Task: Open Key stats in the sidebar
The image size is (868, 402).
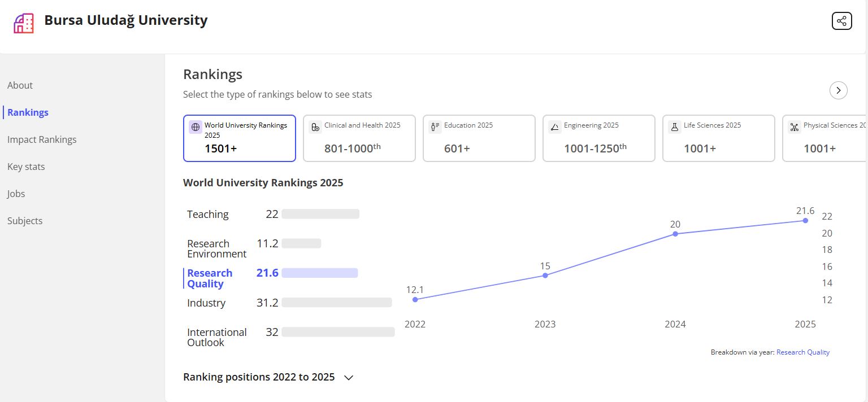Action: pyautogui.click(x=26, y=167)
